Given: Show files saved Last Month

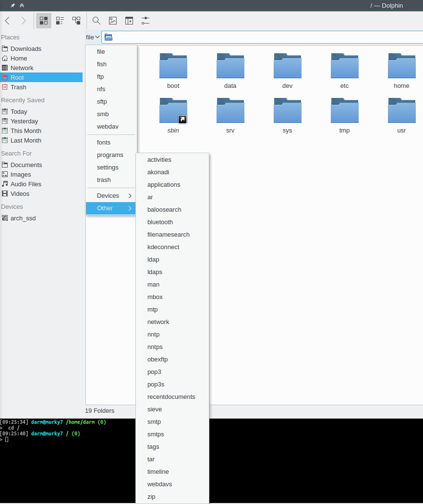Looking at the screenshot, I should [x=41, y=141].
